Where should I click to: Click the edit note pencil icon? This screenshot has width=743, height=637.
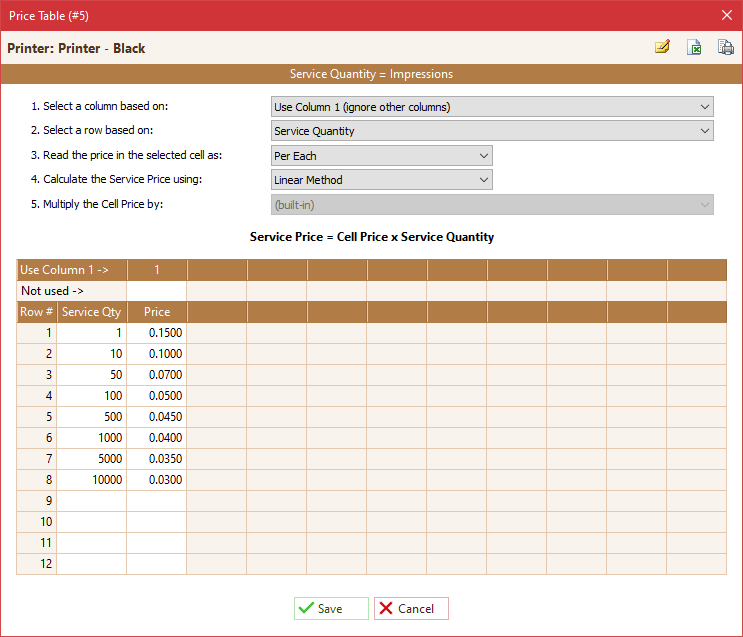[x=662, y=47]
